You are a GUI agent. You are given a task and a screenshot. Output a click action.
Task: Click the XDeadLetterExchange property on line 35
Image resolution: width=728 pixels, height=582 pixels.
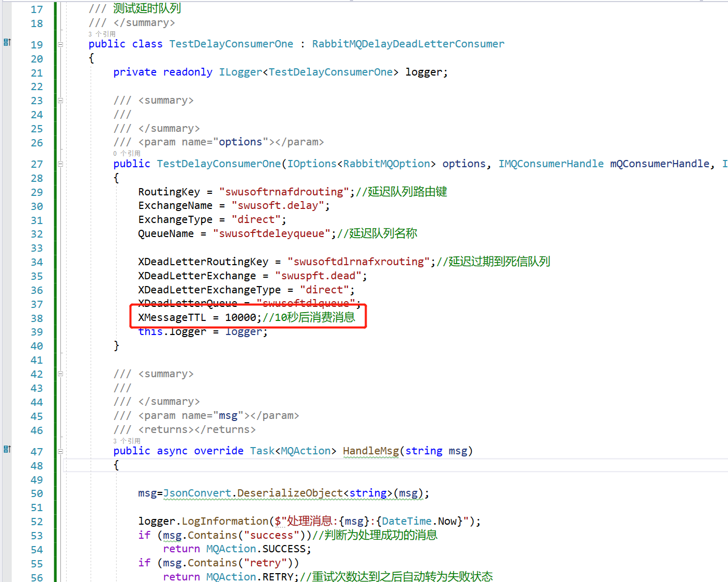point(197,276)
